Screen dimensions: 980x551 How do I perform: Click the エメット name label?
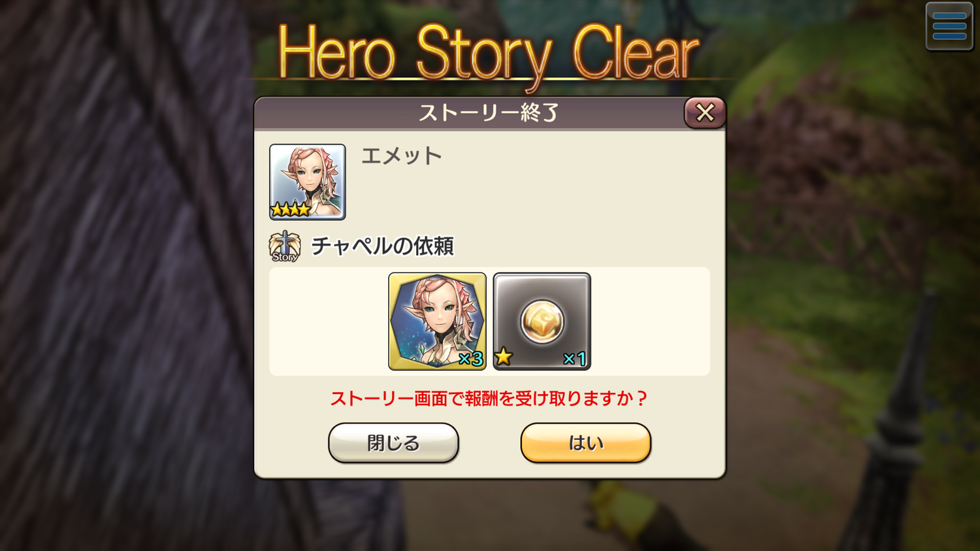point(402,156)
